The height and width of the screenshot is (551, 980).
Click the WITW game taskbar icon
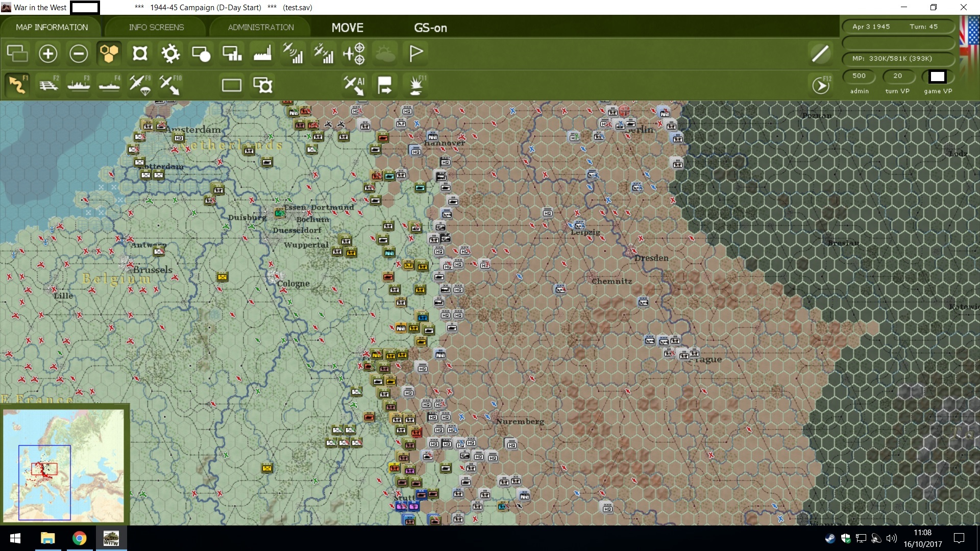111,538
